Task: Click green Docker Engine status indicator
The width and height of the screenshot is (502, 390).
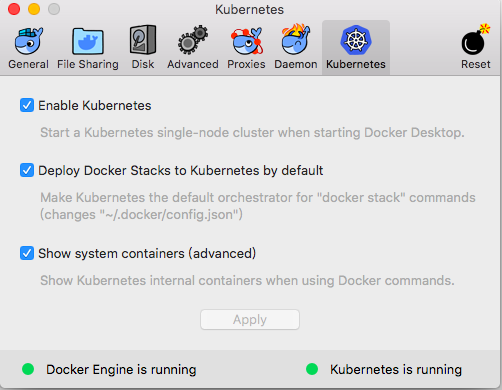Action: point(28,369)
